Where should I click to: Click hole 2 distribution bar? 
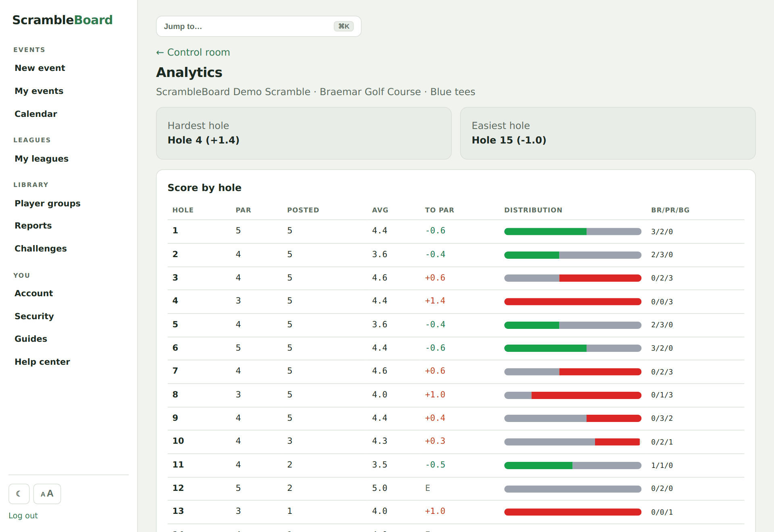(x=573, y=255)
